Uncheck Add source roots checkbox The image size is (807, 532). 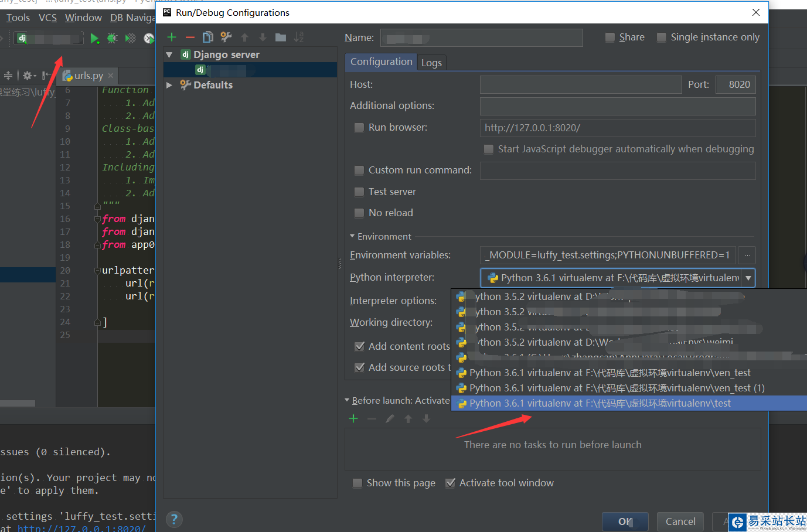[360, 367]
